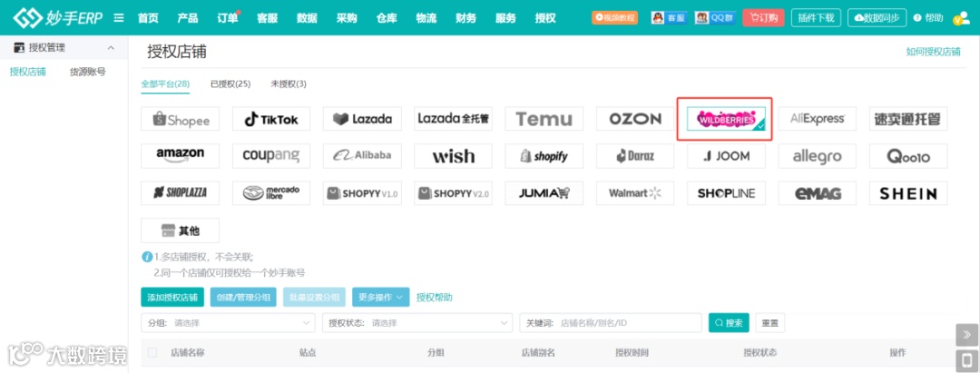Select the SHEIN platform tile
This screenshot has width=980, height=373.
pos(908,193)
